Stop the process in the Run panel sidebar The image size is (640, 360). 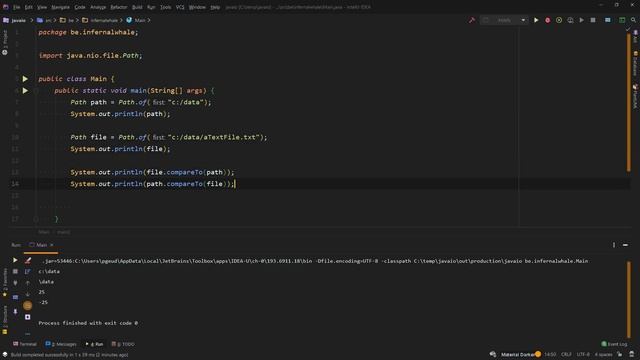click(x=15, y=271)
